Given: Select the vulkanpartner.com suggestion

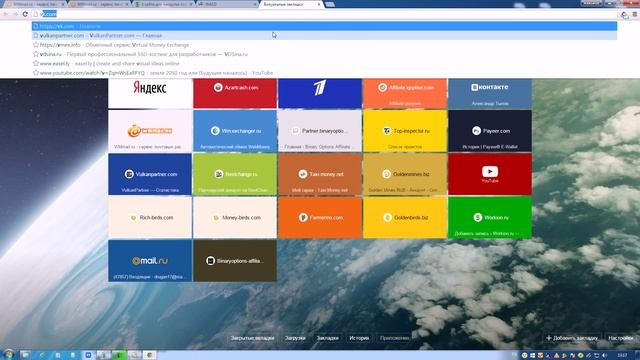Looking at the screenshot, I should (x=324, y=36).
